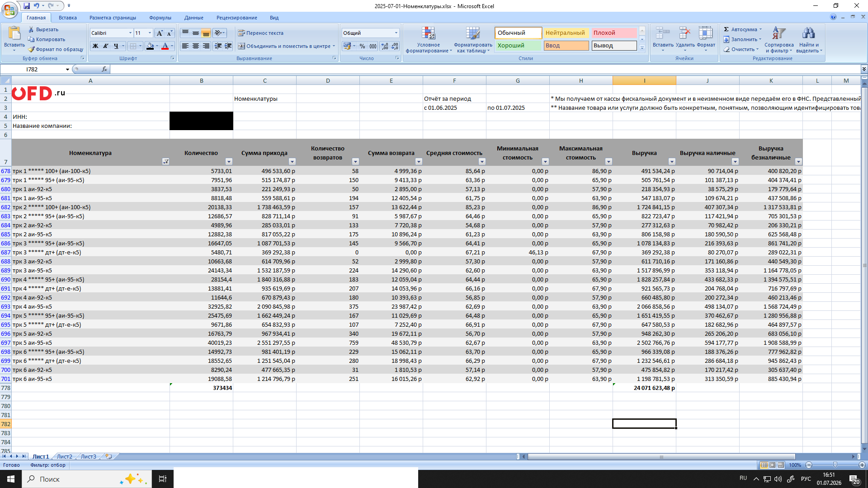Apply percent style

[363, 46]
